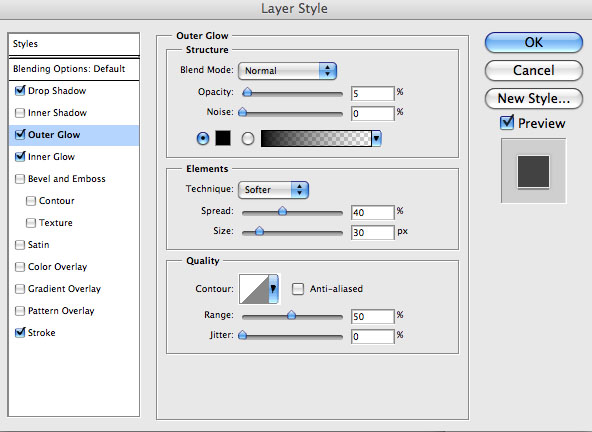
Task: Open the Contour curve picker thumbnail
Action: click(x=254, y=289)
